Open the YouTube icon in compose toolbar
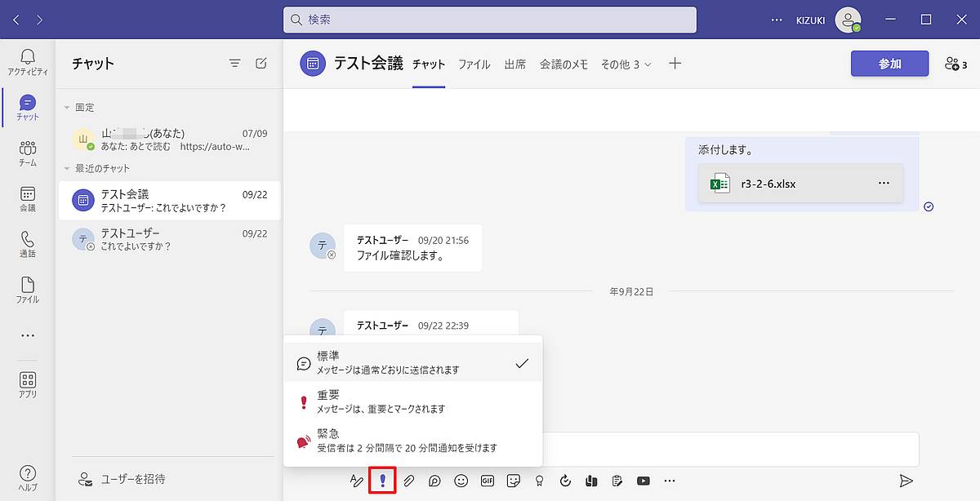Screen dimensions: 980x501 pos(644,481)
